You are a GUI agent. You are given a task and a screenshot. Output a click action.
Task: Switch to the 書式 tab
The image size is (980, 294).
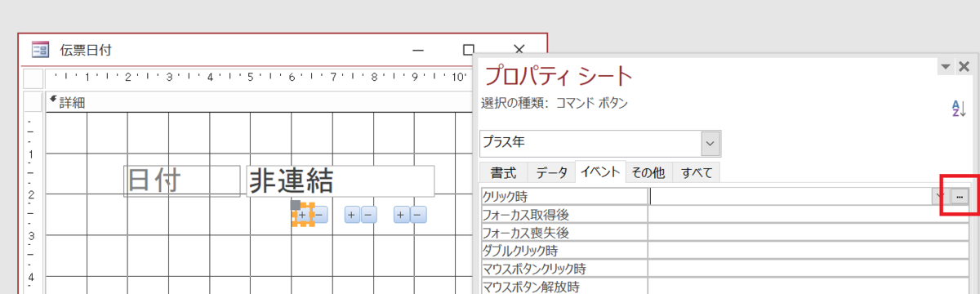tap(503, 172)
